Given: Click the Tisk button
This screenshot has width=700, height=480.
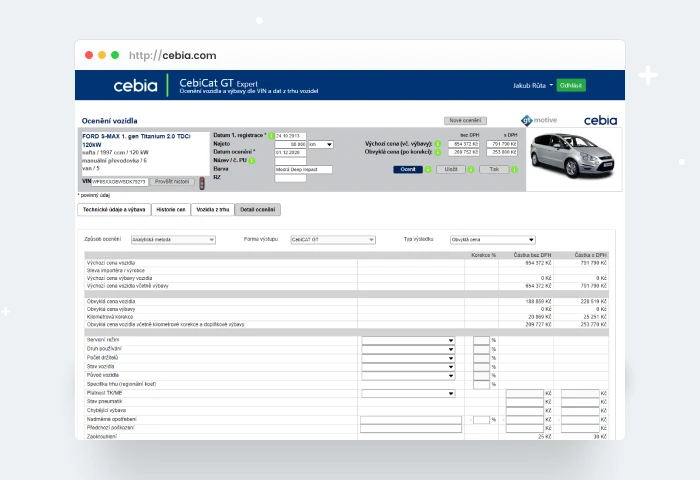Looking at the screenshot, I should [494, 169].
